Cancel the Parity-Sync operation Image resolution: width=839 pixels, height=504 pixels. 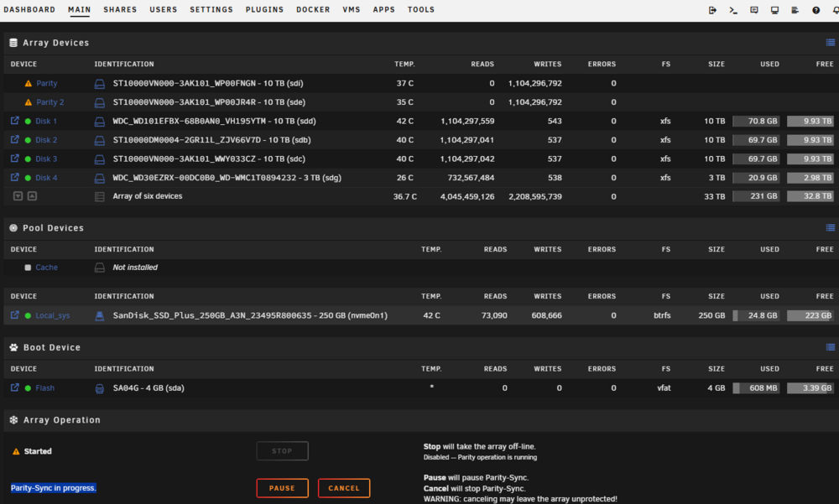point(343,488)
